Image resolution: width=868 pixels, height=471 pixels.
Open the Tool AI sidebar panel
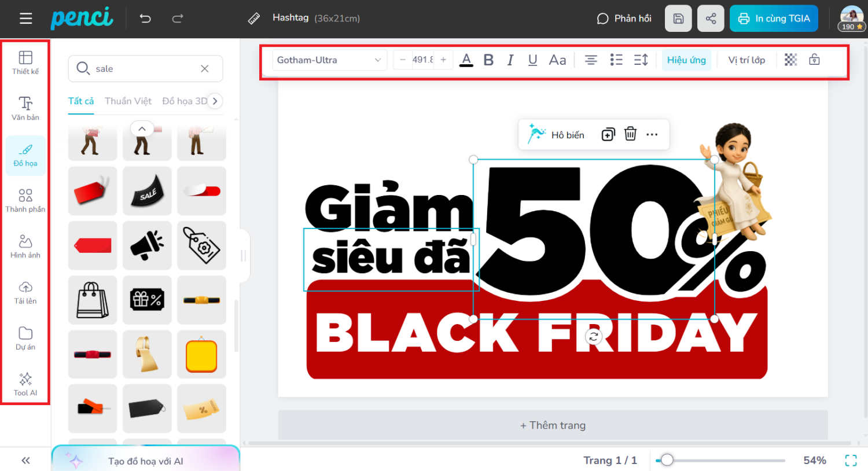tap(25, 384)
